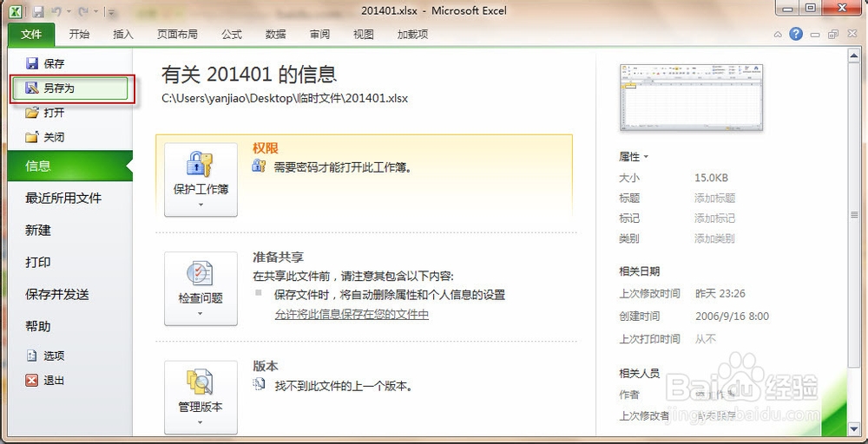Click the 允许将此信息保存在您的文件中 link

click(352, 315)
